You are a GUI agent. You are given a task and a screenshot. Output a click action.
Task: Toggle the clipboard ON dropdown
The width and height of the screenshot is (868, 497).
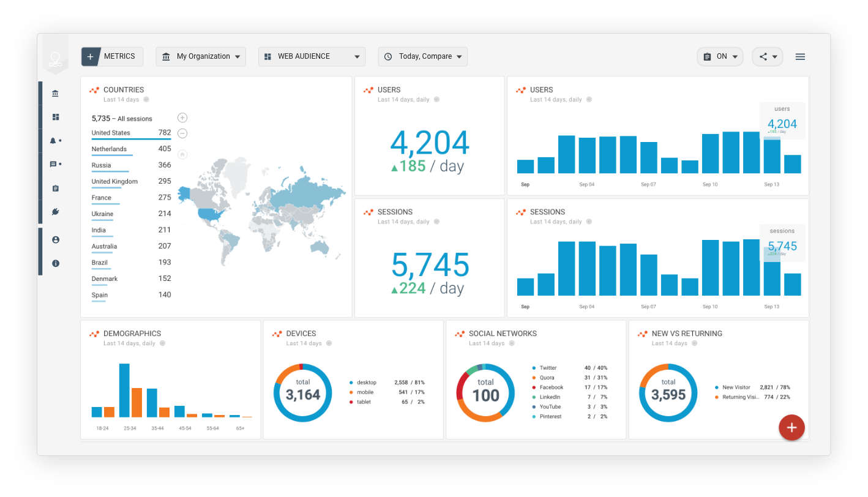720,57
